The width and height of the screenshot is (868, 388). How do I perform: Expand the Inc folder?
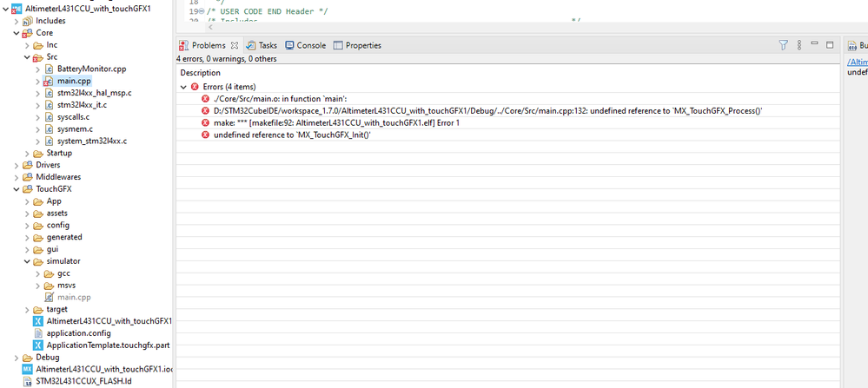tap(27, 45)
